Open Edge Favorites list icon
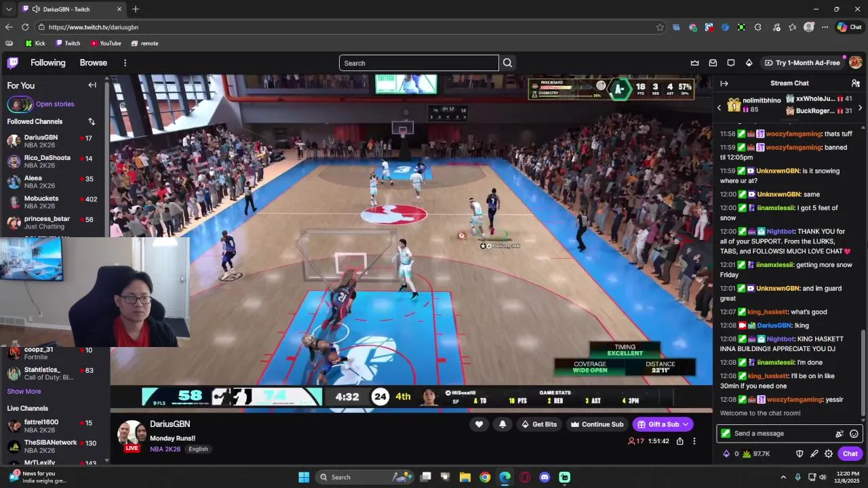Image resolution: width=868 pixels, height=488 pixels. coord(792,27)
